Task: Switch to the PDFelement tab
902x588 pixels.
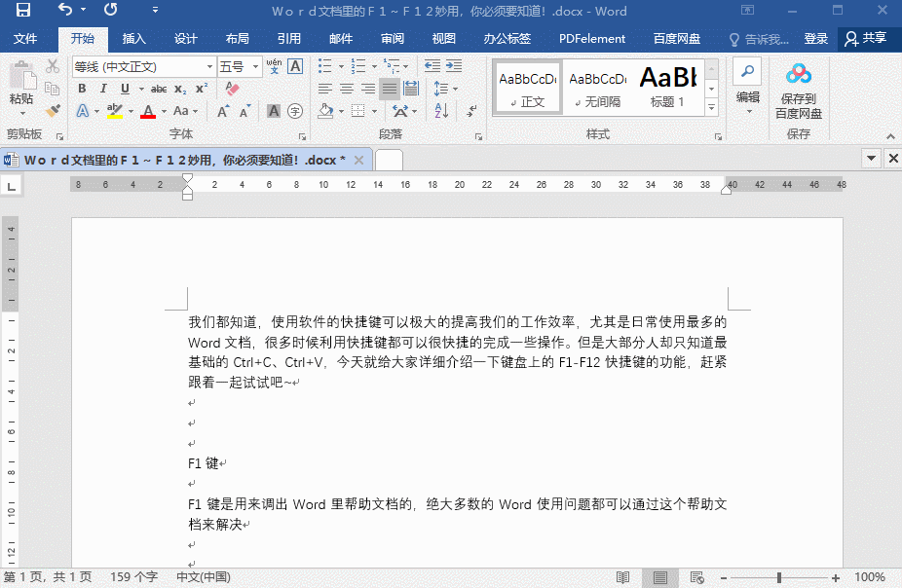Action: pyautogui.click(x=592, y=39)
